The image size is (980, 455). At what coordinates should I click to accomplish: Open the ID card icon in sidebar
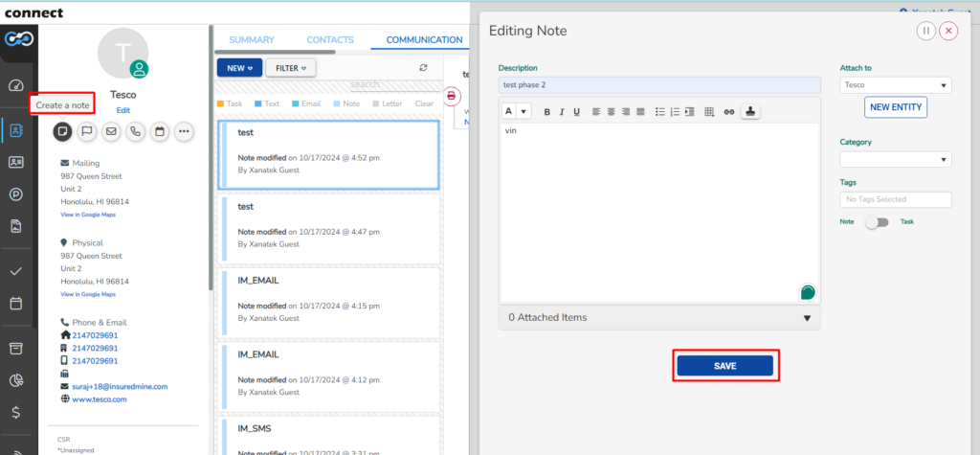coord(16,163)
